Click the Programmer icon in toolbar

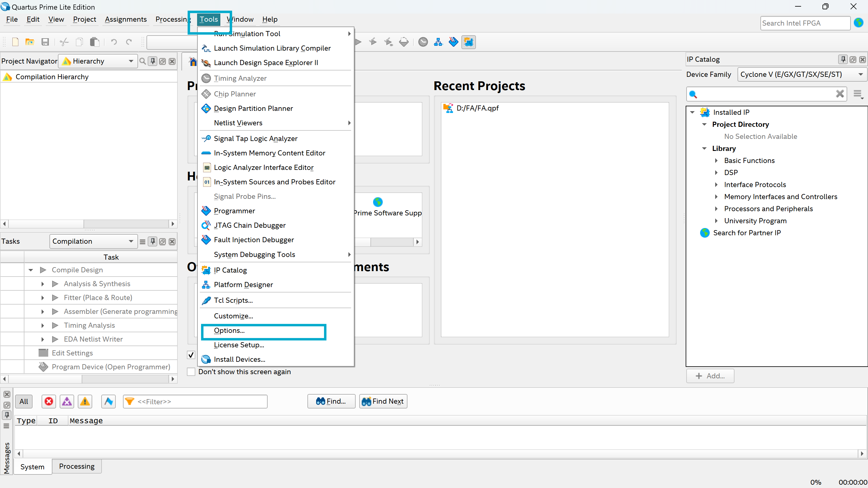(453, 42)
